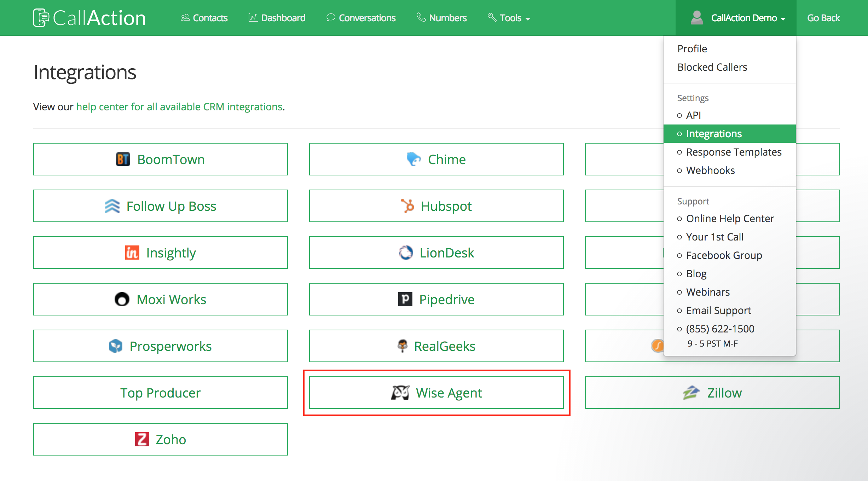The image size is (868, 481).
Task: Go to the Contacts page
Action: tap(204, 18)
